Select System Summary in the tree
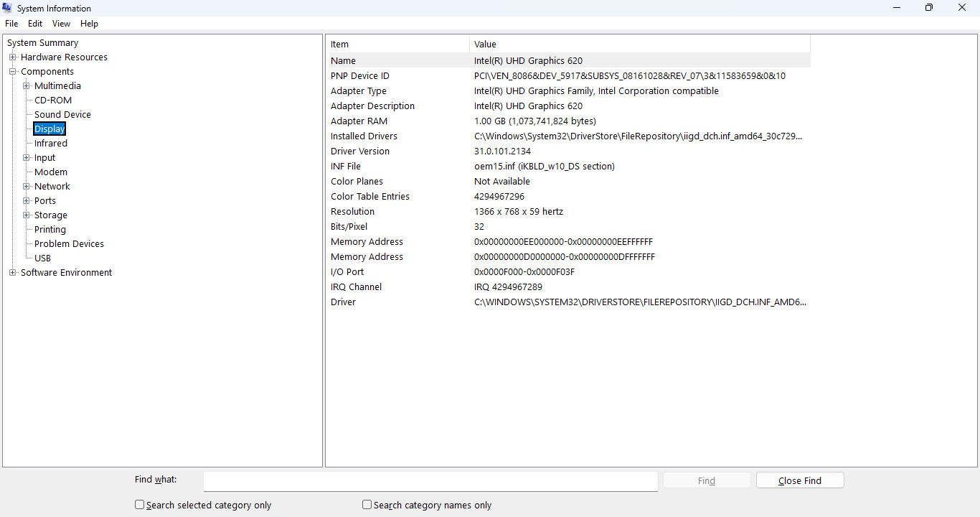 click(42, 43)
